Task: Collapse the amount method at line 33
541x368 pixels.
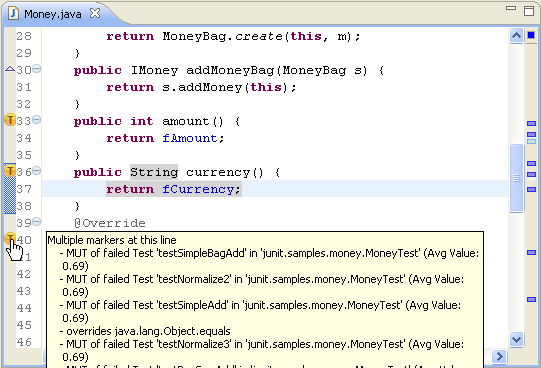Action: click(37, 120)
